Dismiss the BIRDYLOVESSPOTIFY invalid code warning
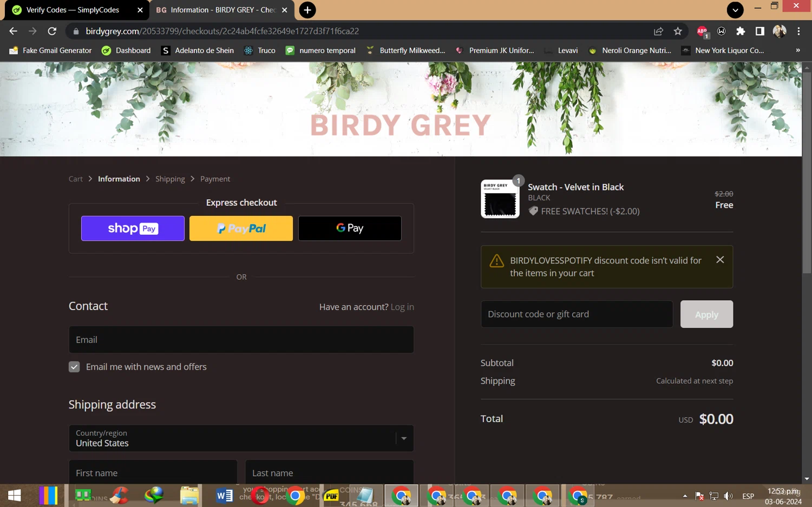Screen dimensions: 812x507 pyautogui.click(x=720, y=260)
